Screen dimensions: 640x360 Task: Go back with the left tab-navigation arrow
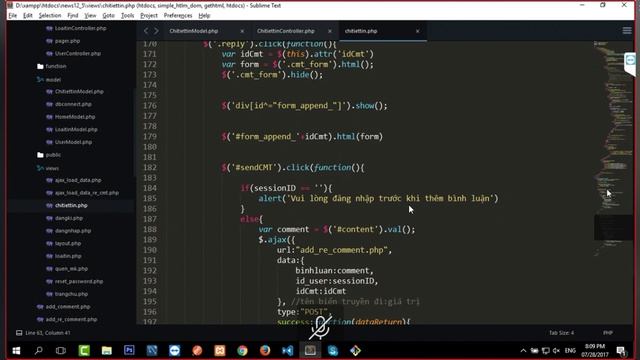[146, 31]
